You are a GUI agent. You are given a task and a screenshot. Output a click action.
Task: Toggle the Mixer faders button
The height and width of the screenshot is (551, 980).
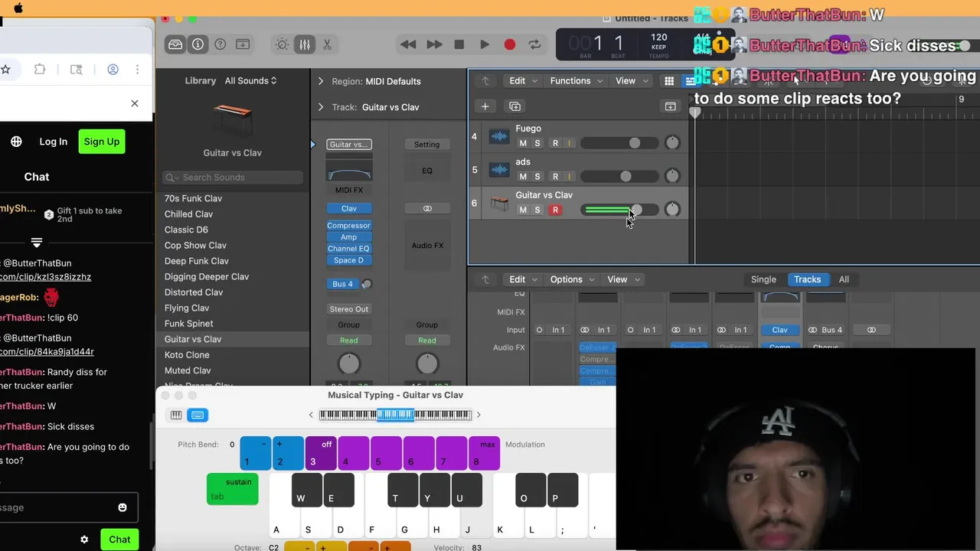click(x=305, y=44)
